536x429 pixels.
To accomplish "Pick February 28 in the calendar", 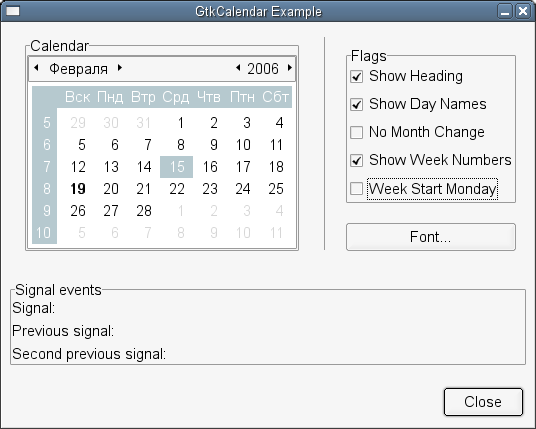I will point(144,211).
